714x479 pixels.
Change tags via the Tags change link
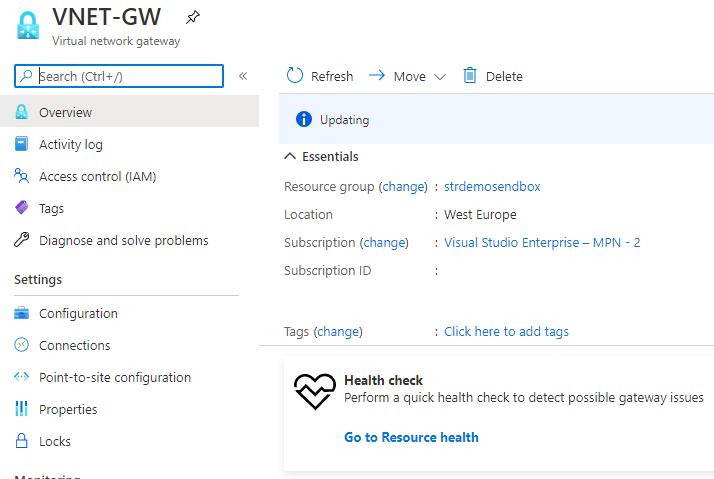point(339,331)
